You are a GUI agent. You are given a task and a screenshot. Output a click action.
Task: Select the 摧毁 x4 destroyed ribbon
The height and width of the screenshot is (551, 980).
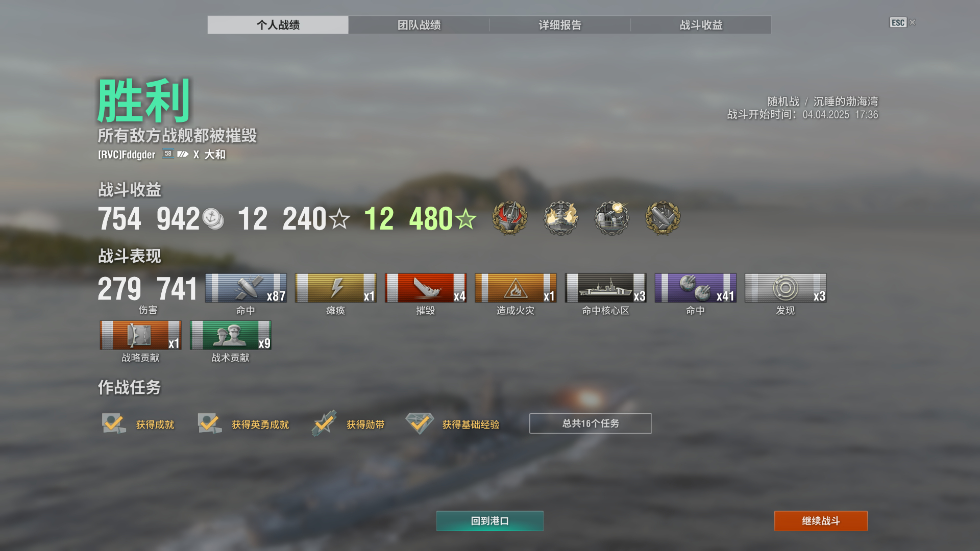pos(426,288)
